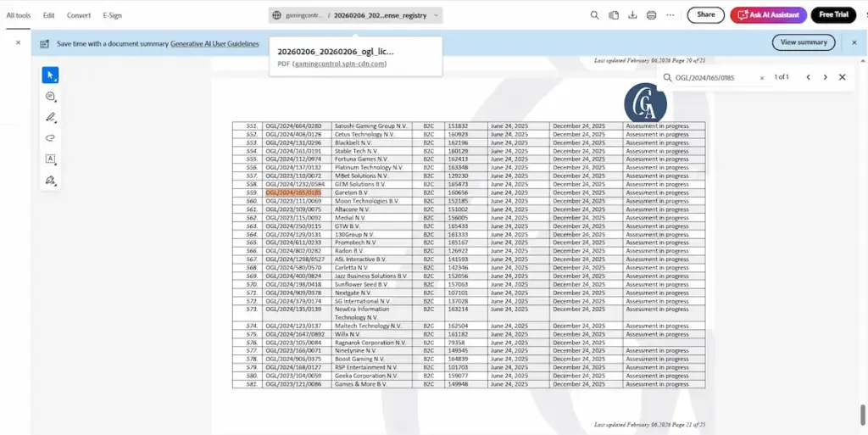The image size is (868, 435).
Task: Click the Blackbelt N.V. cell
Action: [x=371, y=142]
